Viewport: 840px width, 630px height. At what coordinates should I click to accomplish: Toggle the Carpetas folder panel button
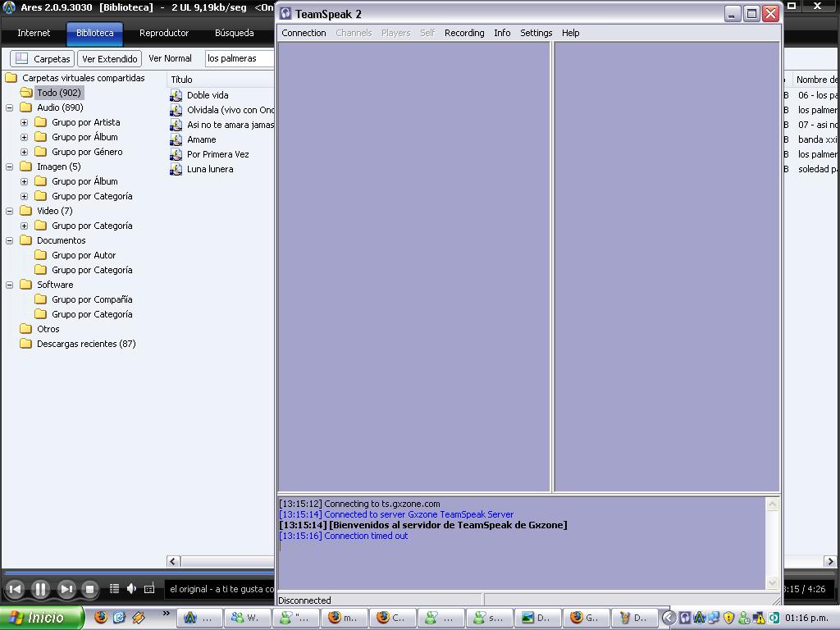43,58
